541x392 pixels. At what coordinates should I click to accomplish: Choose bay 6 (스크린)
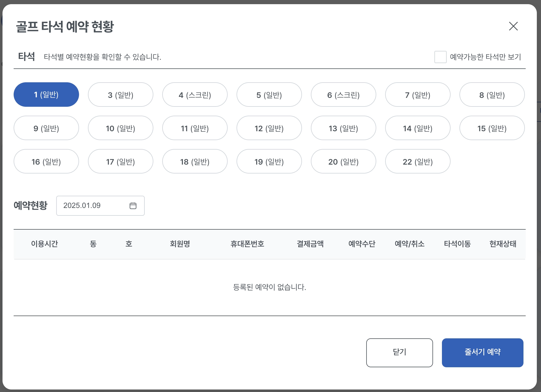[x=343, y=95]
